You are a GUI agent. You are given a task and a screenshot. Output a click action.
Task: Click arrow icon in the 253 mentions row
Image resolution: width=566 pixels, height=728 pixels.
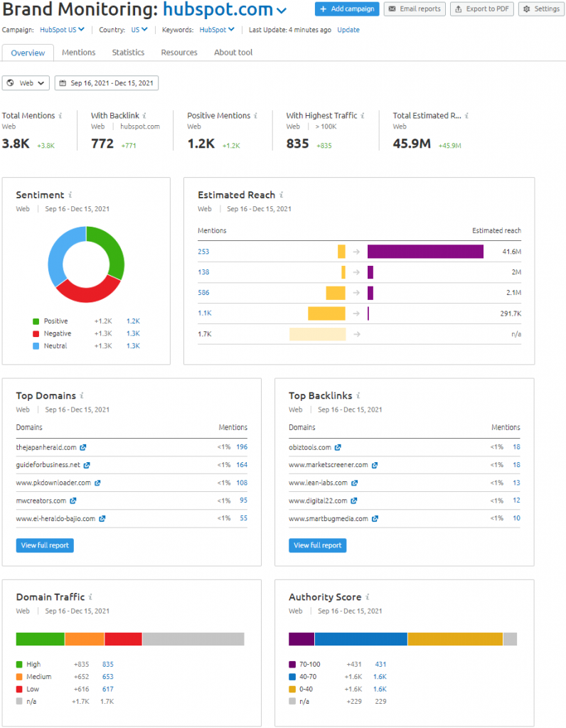356,252
